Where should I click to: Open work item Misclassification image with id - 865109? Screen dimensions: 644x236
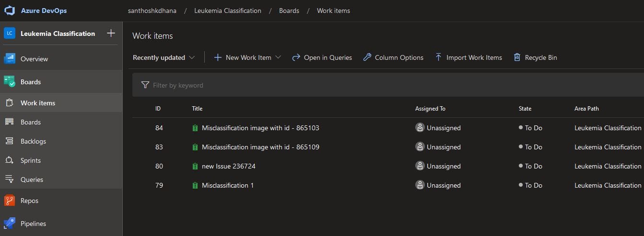260,147
